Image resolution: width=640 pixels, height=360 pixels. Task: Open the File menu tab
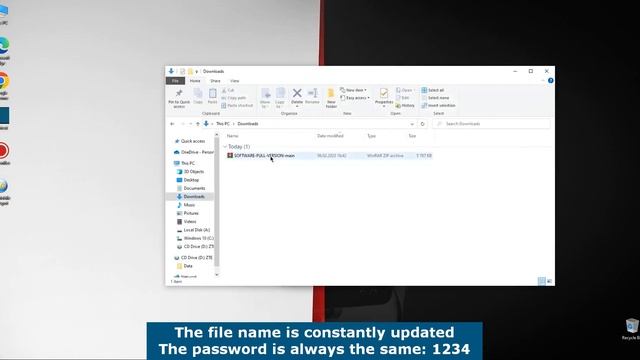[175, 81]
